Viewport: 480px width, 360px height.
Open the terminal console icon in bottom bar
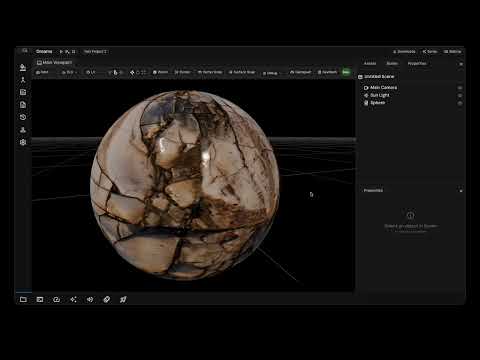[x=40, y=299]
